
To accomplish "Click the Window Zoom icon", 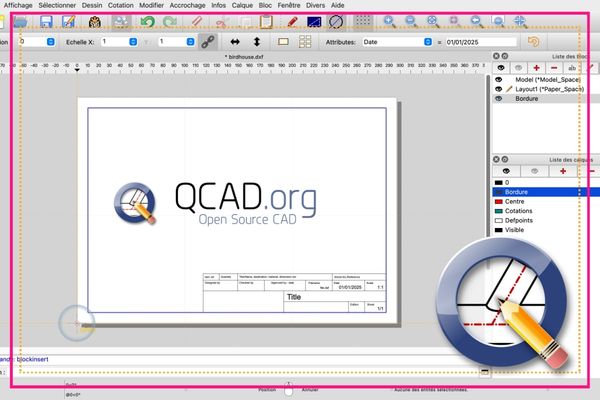I will [499, 21].
